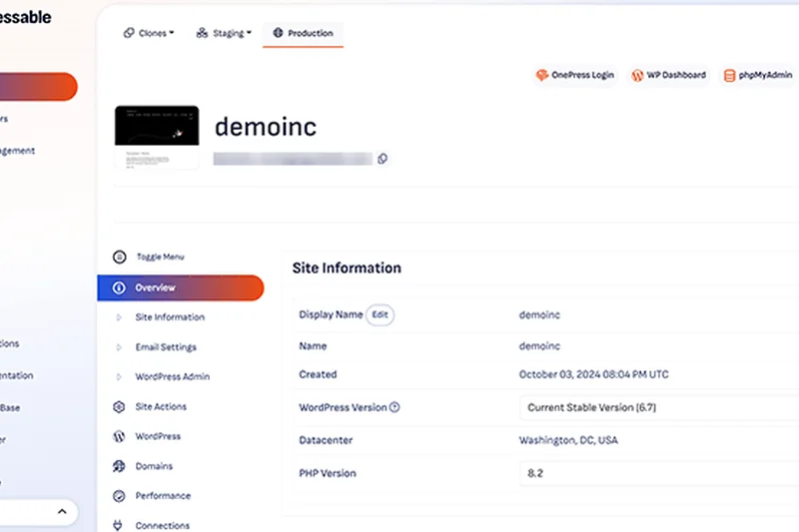Expand the Clones dropdown
799x532 pixels.
[149, 33]
